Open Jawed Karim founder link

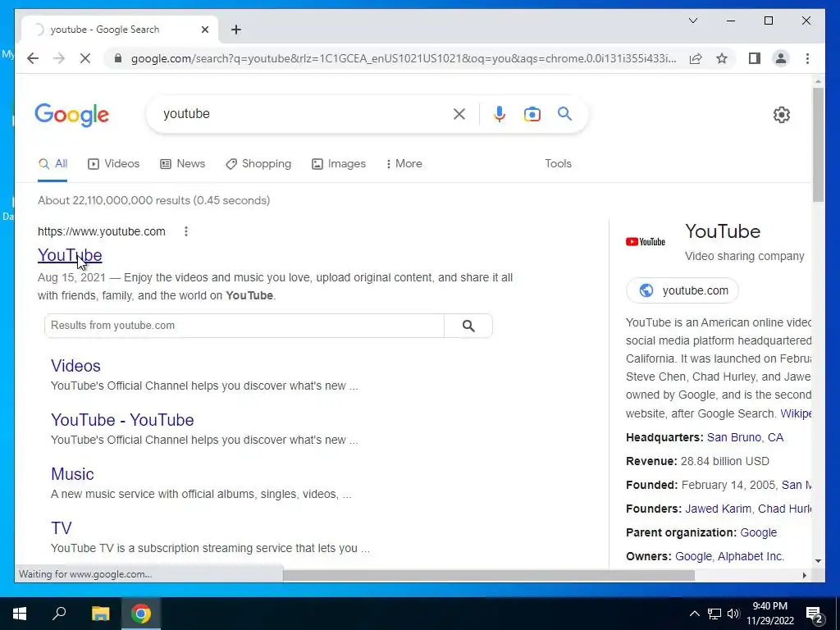(718, 509)
